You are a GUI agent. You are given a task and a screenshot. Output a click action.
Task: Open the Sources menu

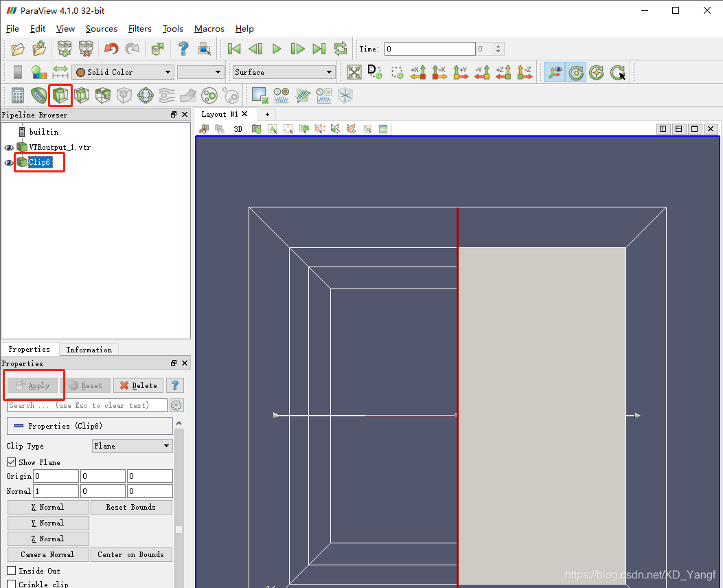(102, 29)
